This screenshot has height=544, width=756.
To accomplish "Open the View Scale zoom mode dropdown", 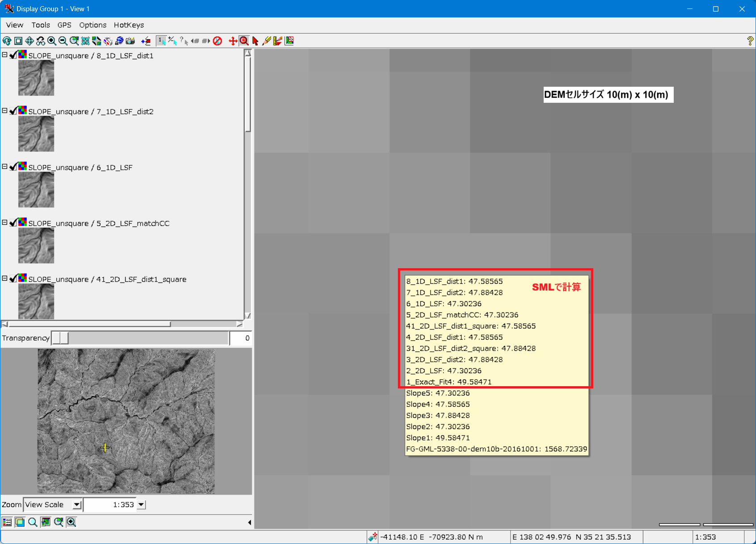I will [x=77, y=505].
